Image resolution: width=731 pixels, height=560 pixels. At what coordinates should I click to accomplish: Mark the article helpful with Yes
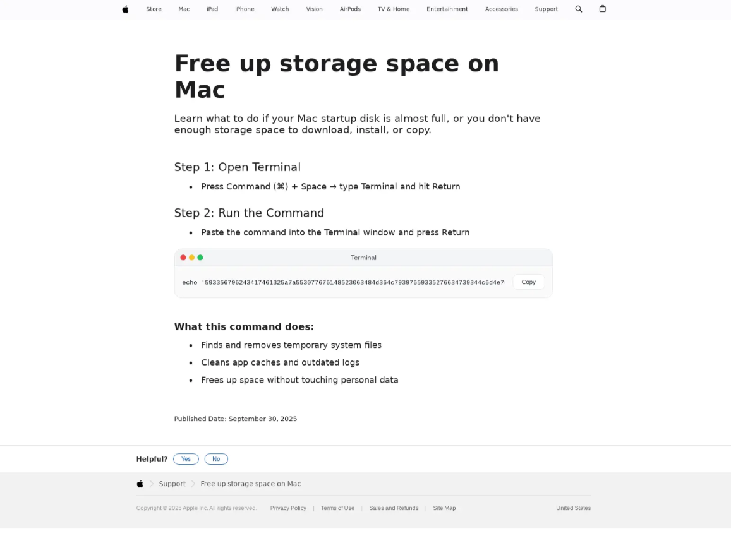pos(186,459)
